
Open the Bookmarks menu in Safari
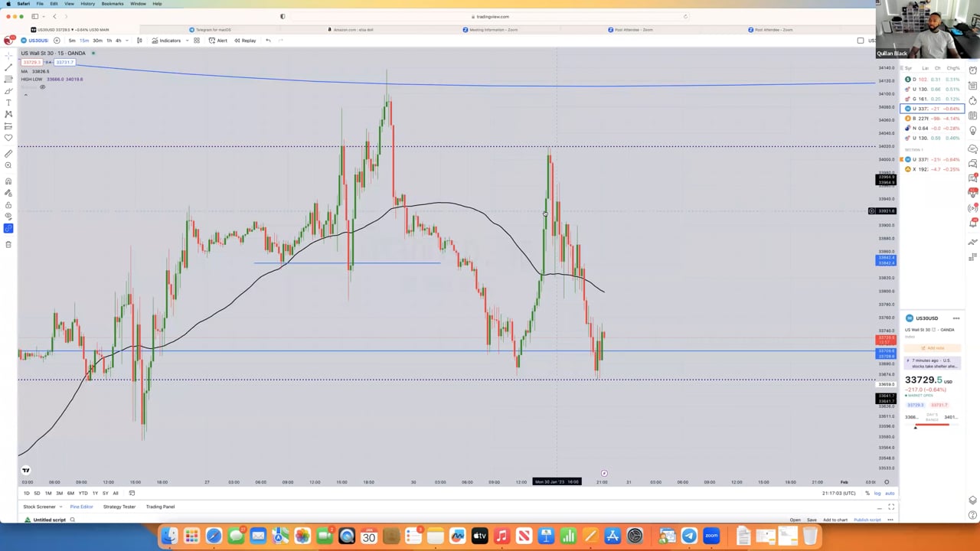(x=112, y=4)
